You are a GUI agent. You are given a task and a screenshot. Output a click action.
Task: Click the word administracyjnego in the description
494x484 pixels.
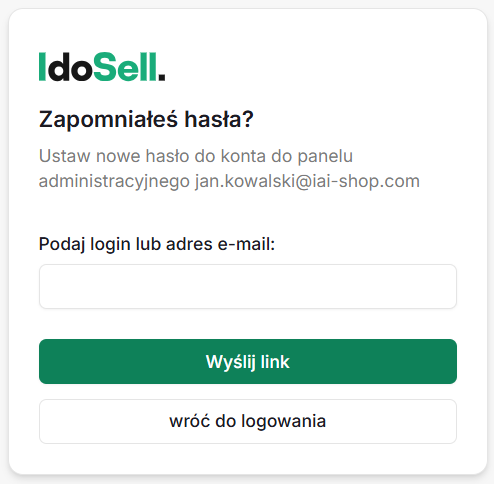[114, 182]
